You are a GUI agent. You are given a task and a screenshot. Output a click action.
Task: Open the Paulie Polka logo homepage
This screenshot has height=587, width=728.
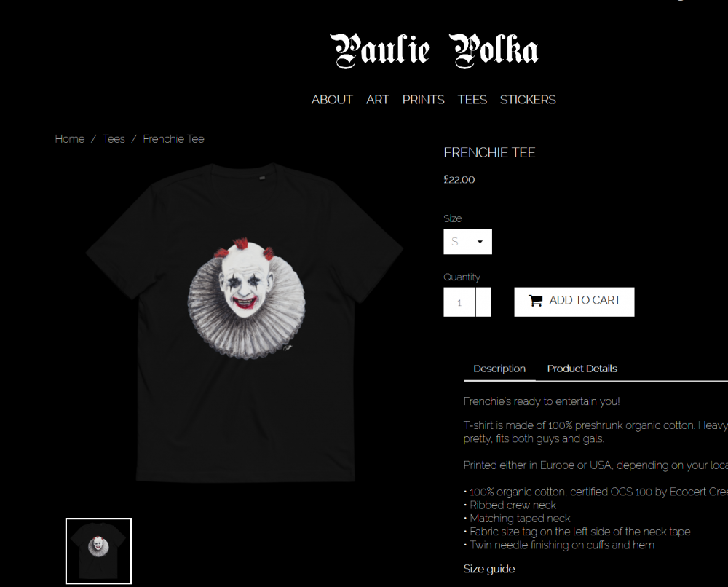(x=434, y=51)
